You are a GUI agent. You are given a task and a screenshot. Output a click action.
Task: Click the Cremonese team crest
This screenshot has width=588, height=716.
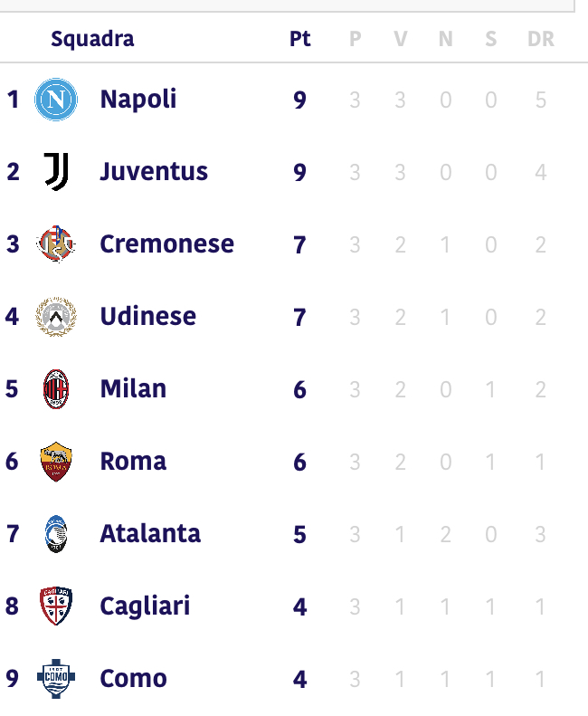(x=56, y=243)
